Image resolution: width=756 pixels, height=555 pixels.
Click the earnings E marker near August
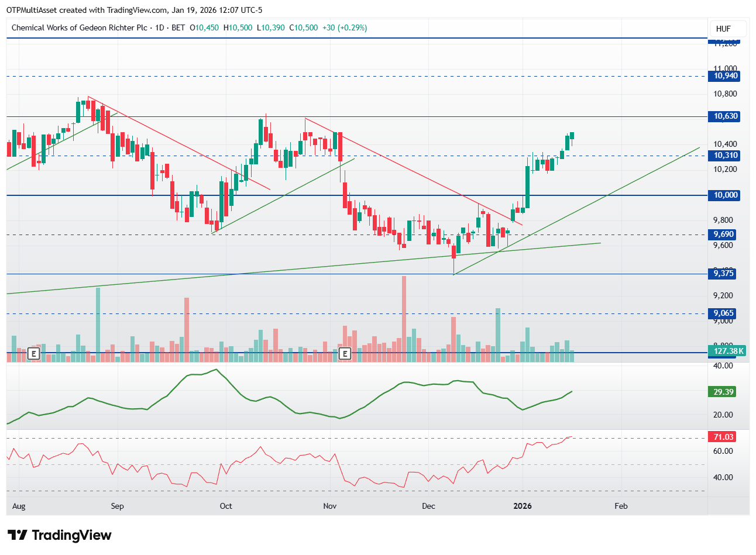tap(33, 354)
